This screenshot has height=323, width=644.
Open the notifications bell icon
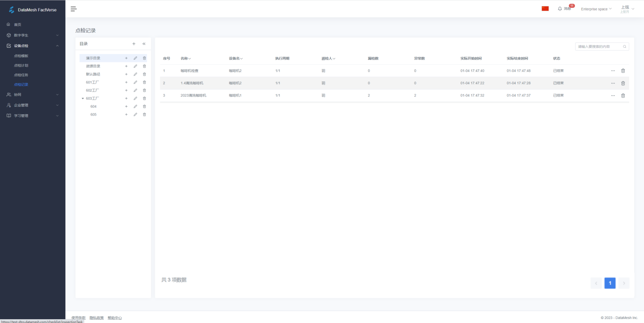560,9
